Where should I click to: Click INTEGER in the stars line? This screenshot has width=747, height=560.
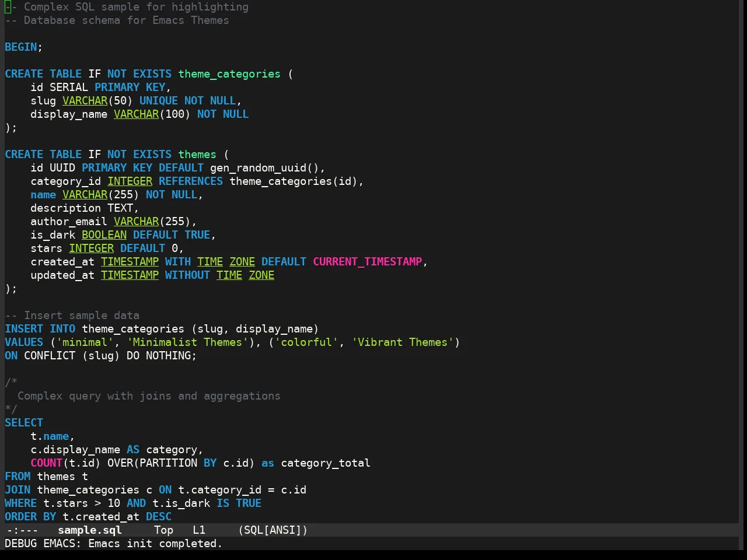point(92,249)
